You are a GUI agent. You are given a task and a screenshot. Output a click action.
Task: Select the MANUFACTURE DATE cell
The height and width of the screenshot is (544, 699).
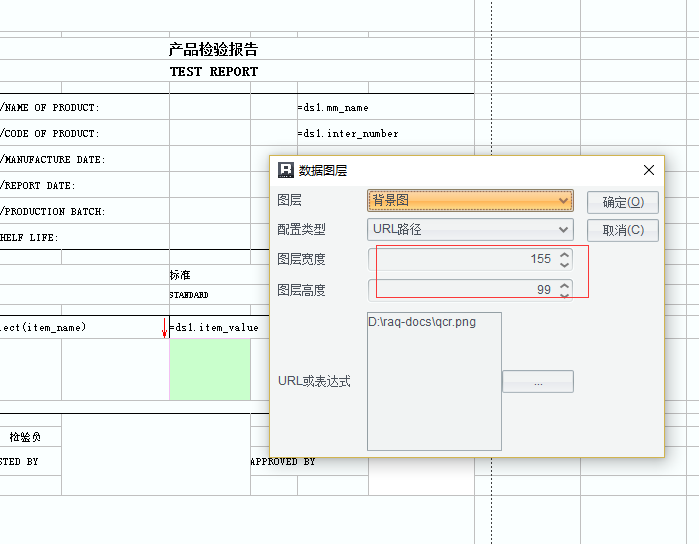[x=53, y=160]
